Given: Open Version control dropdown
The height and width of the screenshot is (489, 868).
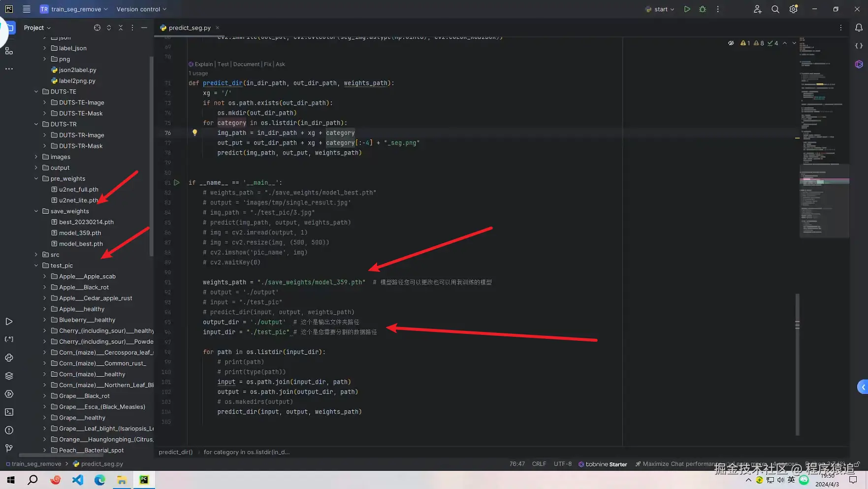Looking at the screenshot, I should [x=141, y=9].
